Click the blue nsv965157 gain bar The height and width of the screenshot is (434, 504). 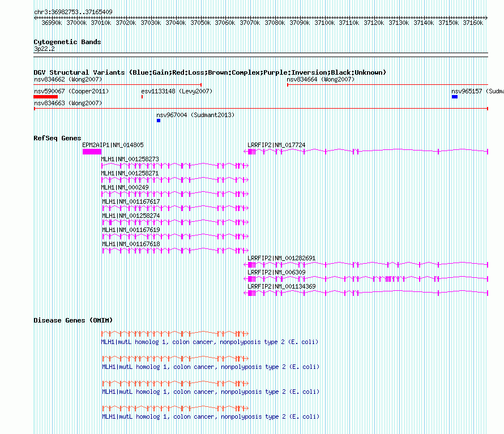[x=455, y=97]
